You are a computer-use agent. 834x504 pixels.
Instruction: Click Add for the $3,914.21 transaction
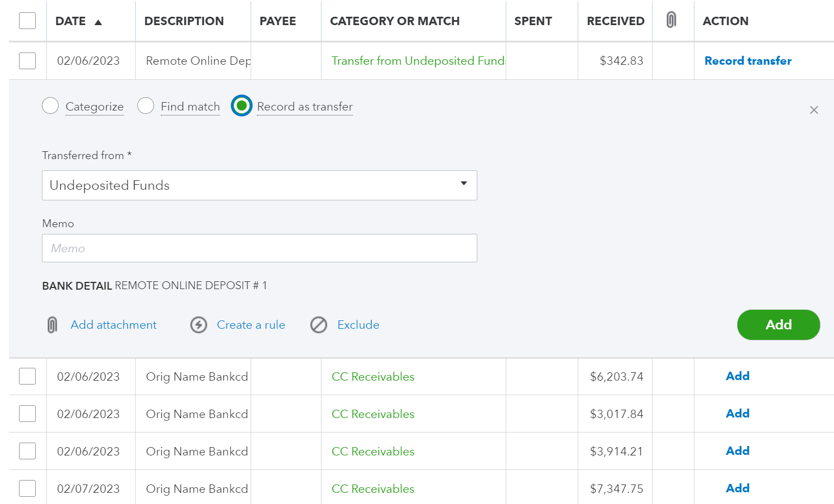(737, 451)
